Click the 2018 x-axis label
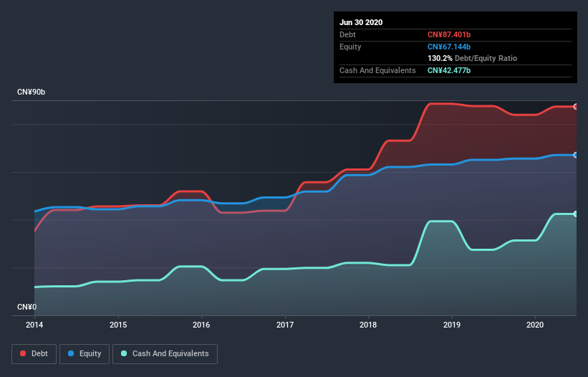The width and height of the screenshot is (588, 377). [x=368, y=325]
